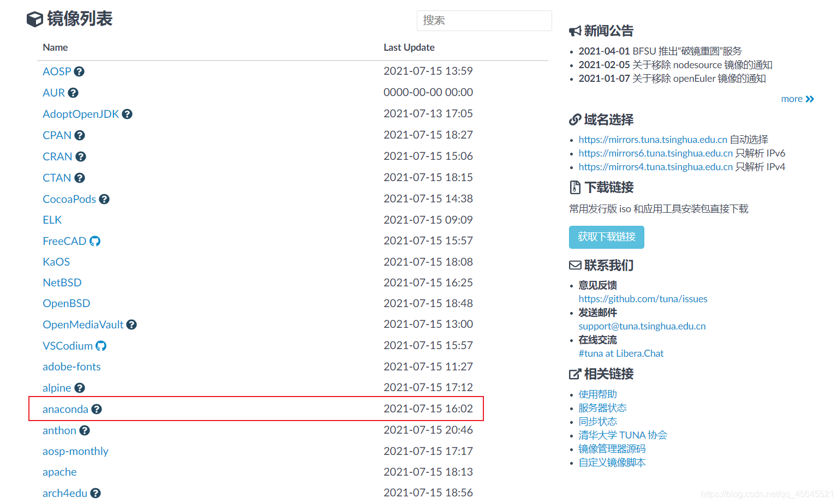Open the AUR mirror link

pos(53,93)
